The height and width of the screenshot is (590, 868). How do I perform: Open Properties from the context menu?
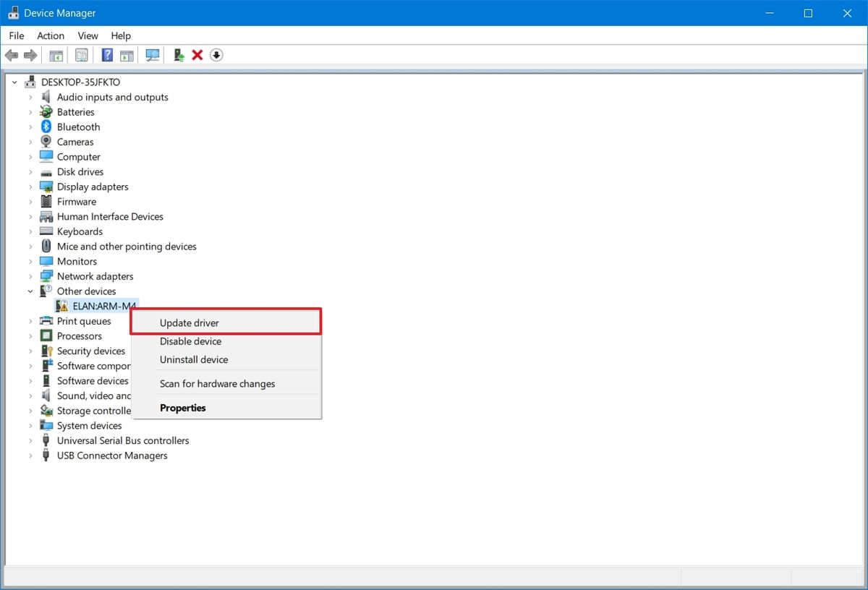coord(182,407)
